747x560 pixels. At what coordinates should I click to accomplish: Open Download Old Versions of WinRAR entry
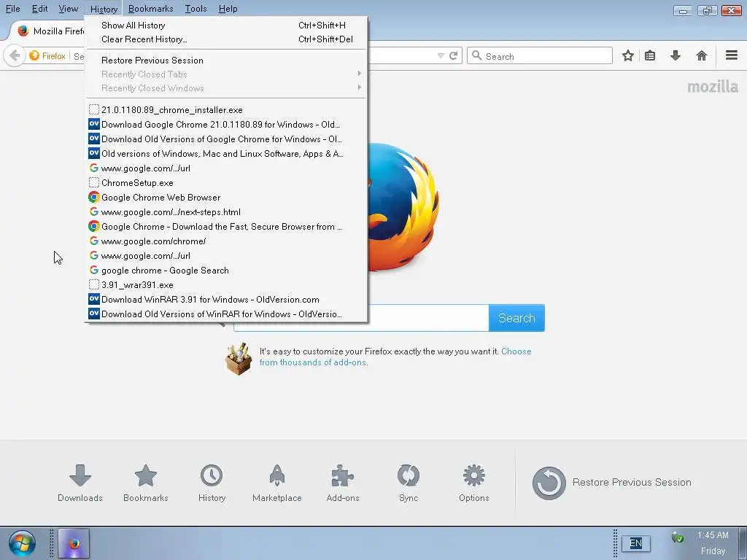(226, 314)
